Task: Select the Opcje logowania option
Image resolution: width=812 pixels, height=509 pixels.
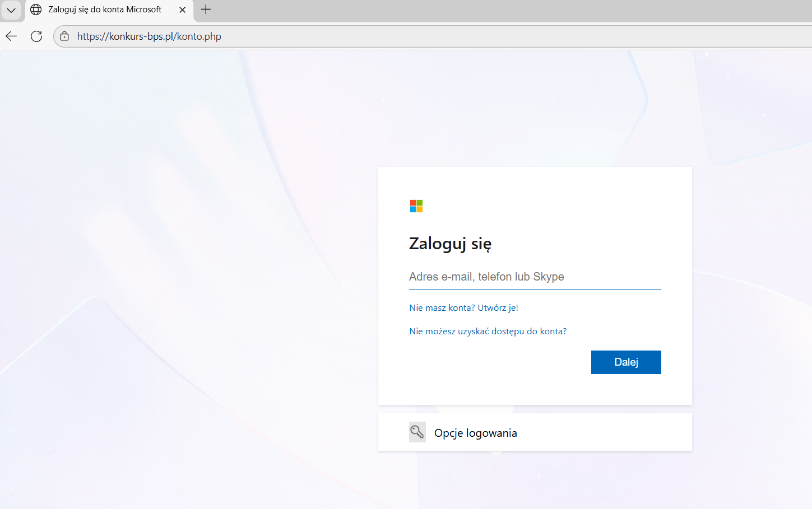Action: tap(475, 432)
